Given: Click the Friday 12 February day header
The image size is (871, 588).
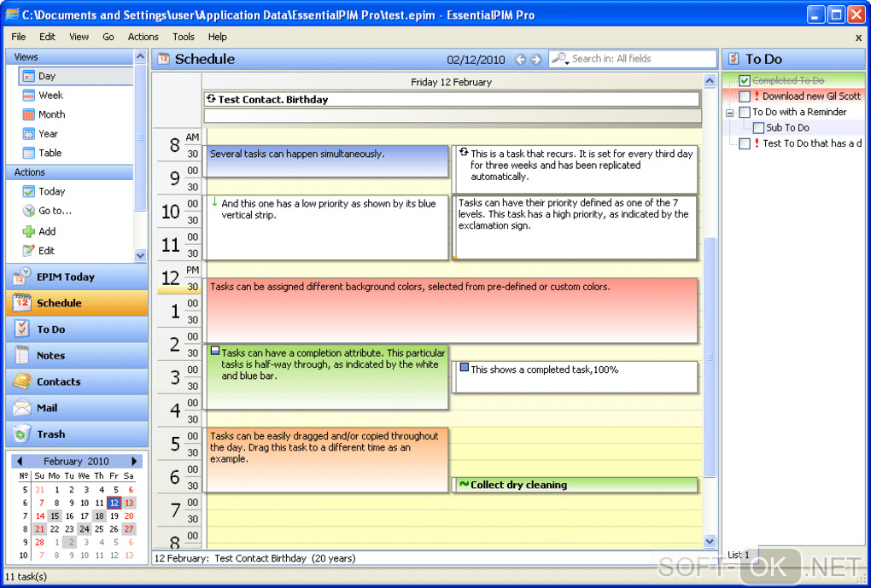Looking at the screenshot, I should tap(451, 82).
